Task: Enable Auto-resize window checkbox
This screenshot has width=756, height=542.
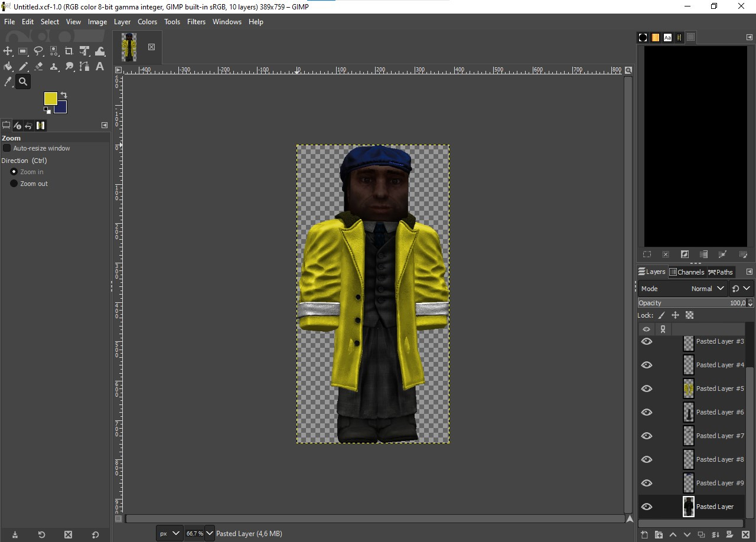Action: pos(7,148)
